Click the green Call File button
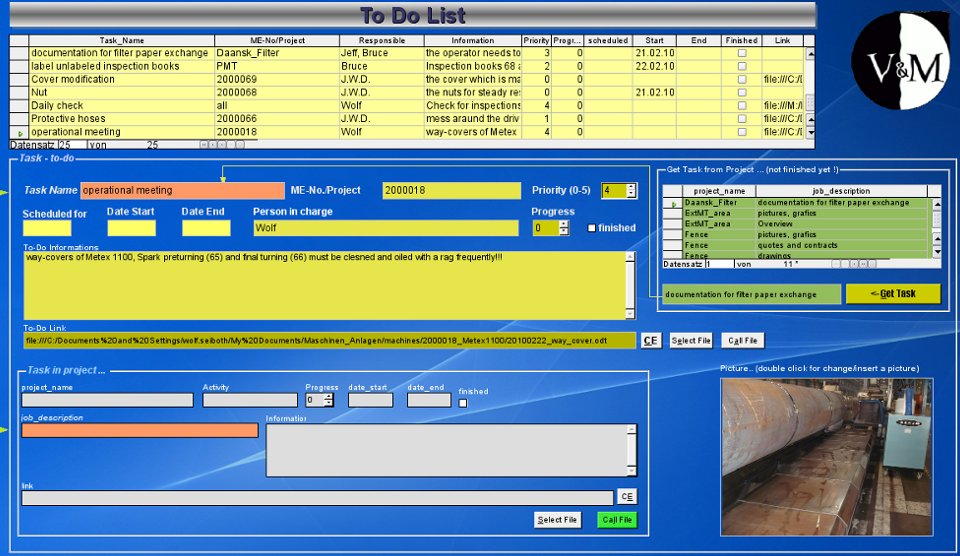 click(x=617, y=520)
